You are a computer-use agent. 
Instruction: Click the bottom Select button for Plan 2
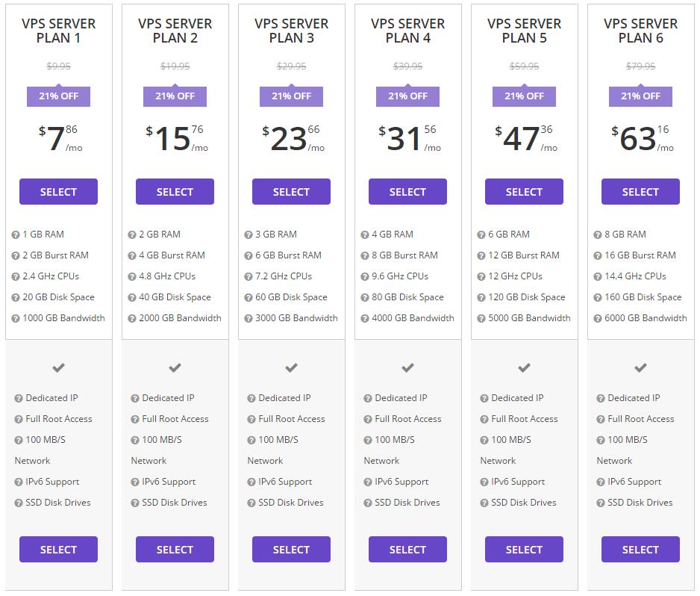point(175,549)
